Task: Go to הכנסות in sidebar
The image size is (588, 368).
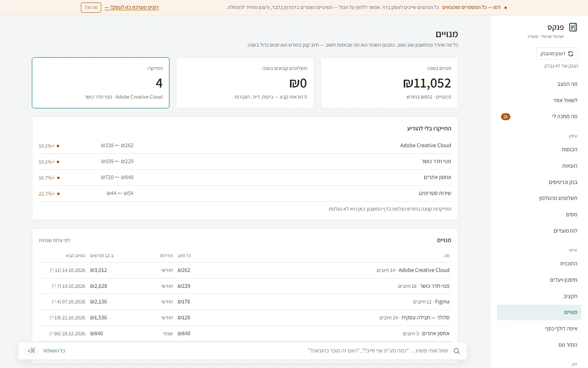Action: (x=539, y=150)
